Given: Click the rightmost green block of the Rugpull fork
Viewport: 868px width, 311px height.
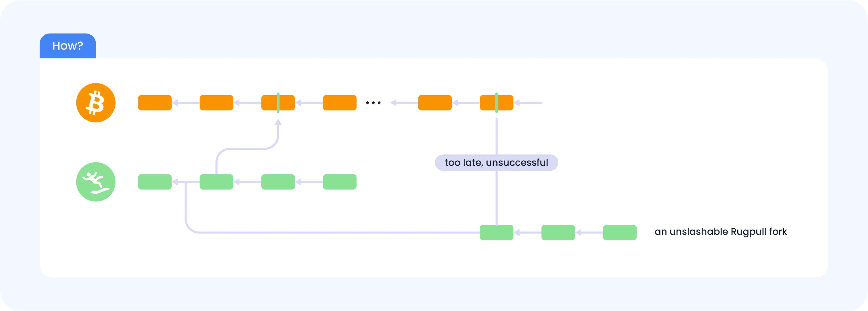Looking at the screenshot, I should click(x=620, y=232).
